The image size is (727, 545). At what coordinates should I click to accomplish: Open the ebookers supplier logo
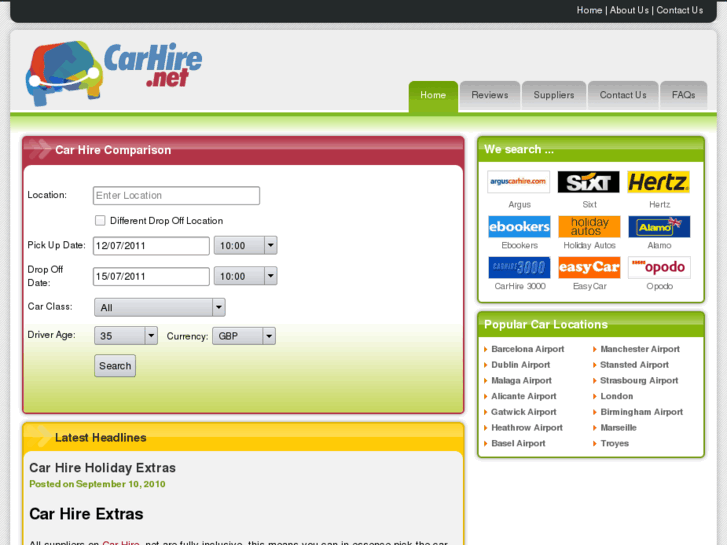click(x=519, y=226)
